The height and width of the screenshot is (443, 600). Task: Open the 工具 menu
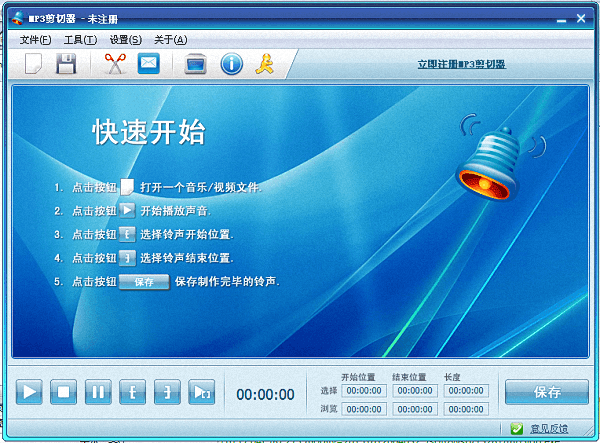coord(79,39)
